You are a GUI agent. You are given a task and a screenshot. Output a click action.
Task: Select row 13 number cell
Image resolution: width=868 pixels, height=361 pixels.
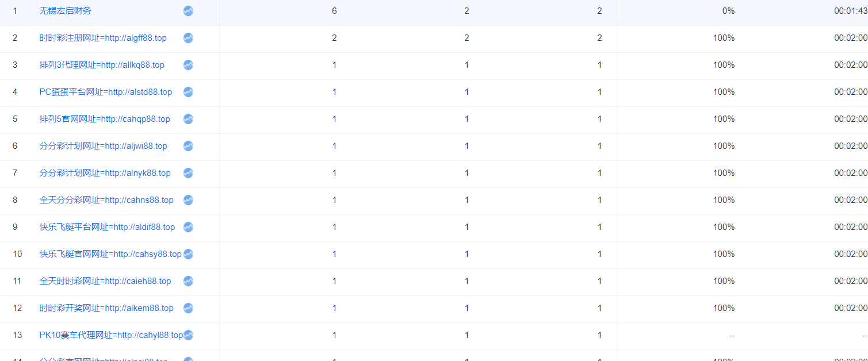coord(17,335)
